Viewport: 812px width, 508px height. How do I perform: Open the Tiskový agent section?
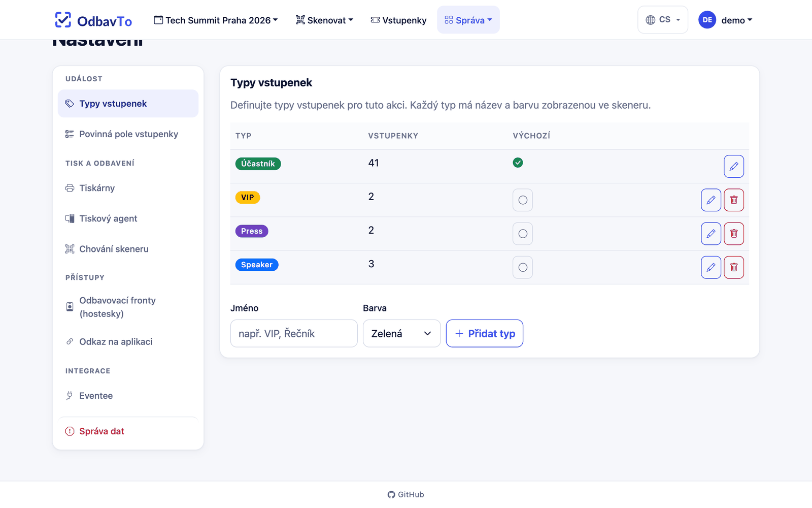[x=128, y=218]
